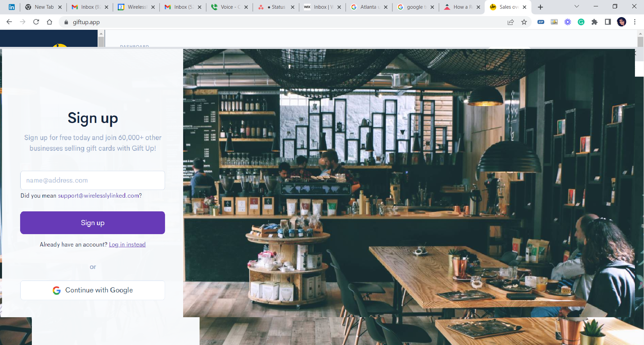The width and height of the screenshot is (644, 345).
Task: Click the Sign up purple button
Action: click(x=93, y=223)
